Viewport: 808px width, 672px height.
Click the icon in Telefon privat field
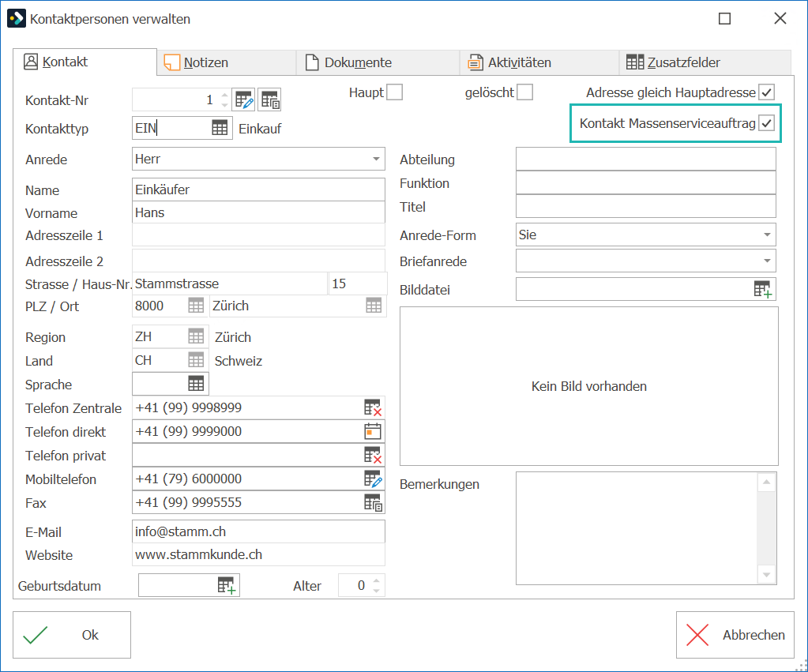point(373,455)
